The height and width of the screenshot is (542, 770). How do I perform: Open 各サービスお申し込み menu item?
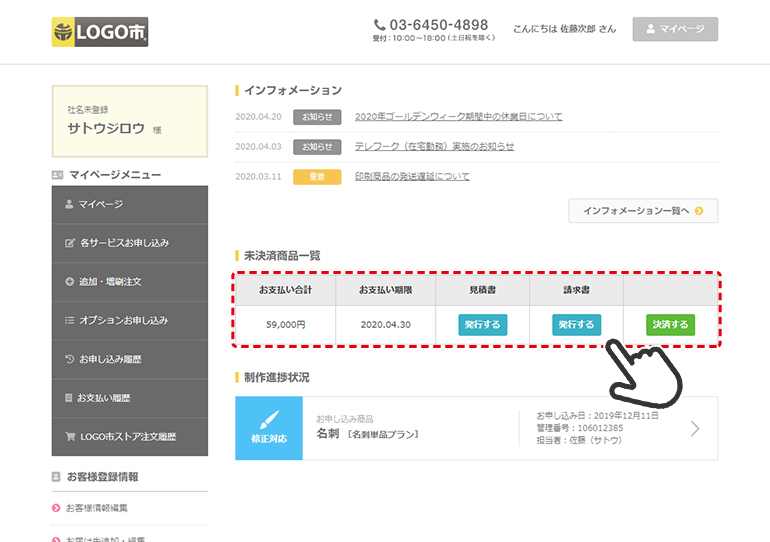click(x=130, y=243)
